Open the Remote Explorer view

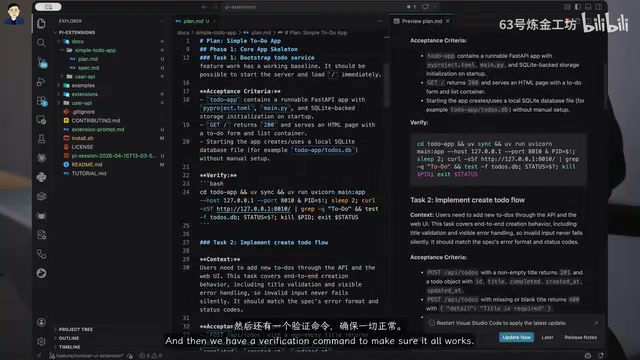pos(41,120)
